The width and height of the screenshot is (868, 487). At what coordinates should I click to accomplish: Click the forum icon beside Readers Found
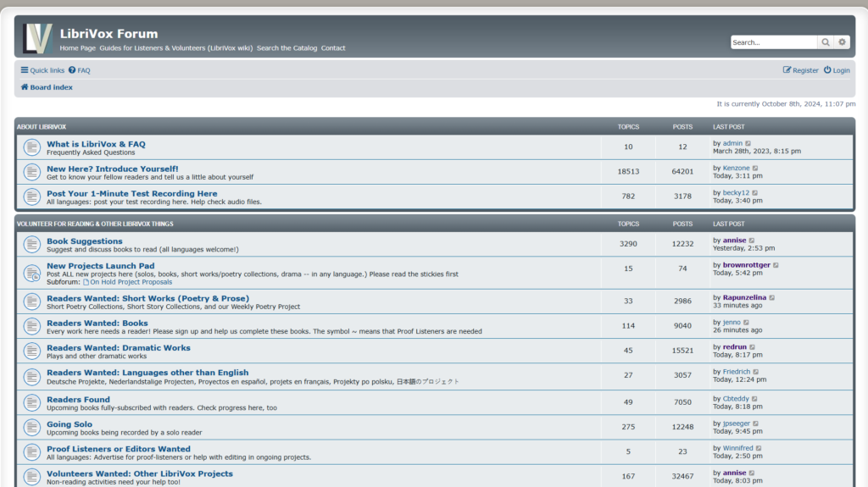pos(32,403)
